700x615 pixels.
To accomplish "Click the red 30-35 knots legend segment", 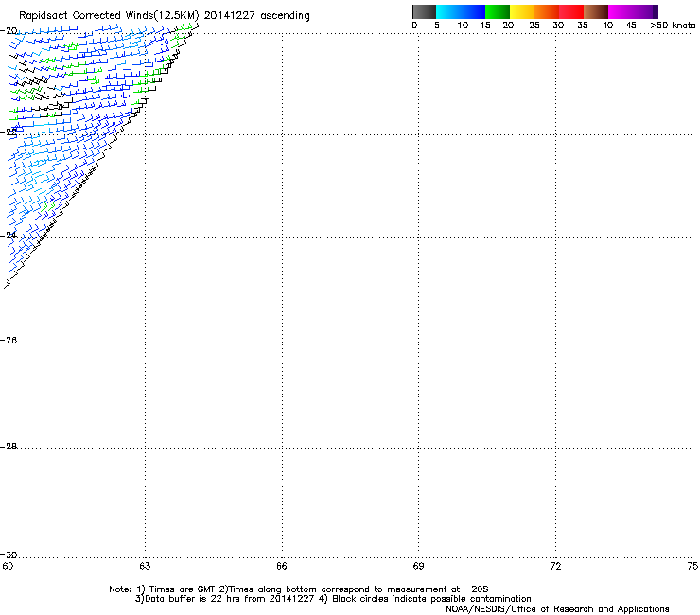I will tap(571, 11).
